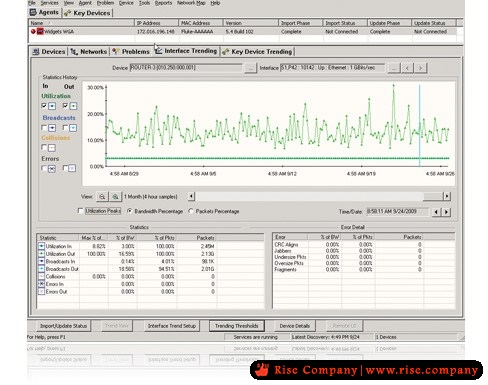Click the icon in the Utilization In statistics row
Screen dimensions: 488x385
(41, 246)
